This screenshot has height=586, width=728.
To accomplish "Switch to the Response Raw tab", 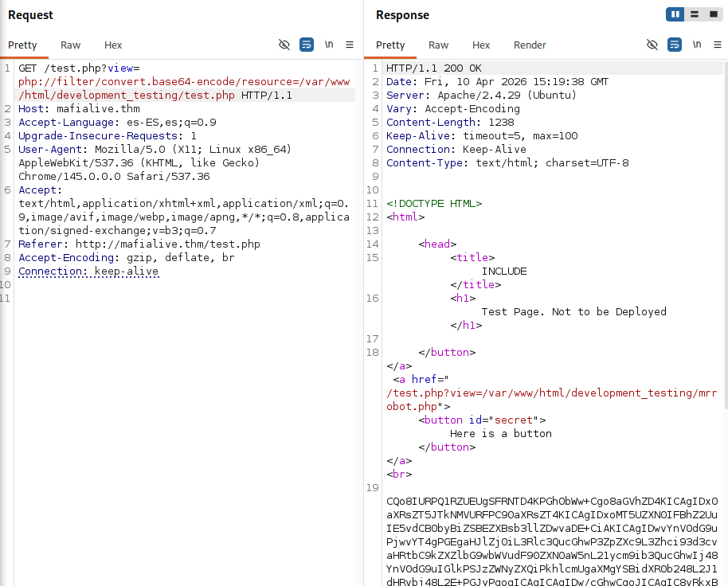I will [438, 45].
